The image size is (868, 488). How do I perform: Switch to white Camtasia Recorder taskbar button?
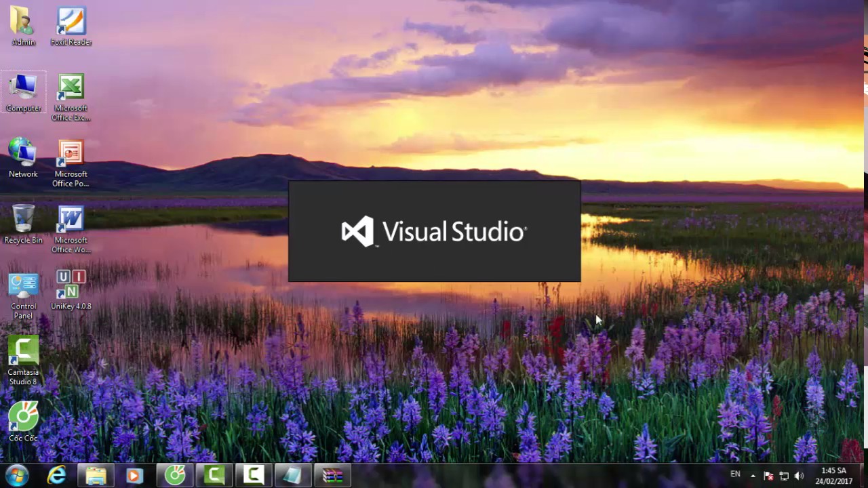point(254,476)
